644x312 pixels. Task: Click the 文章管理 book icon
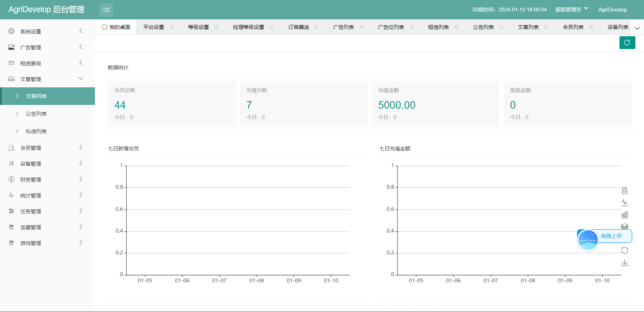pos(11,79)
